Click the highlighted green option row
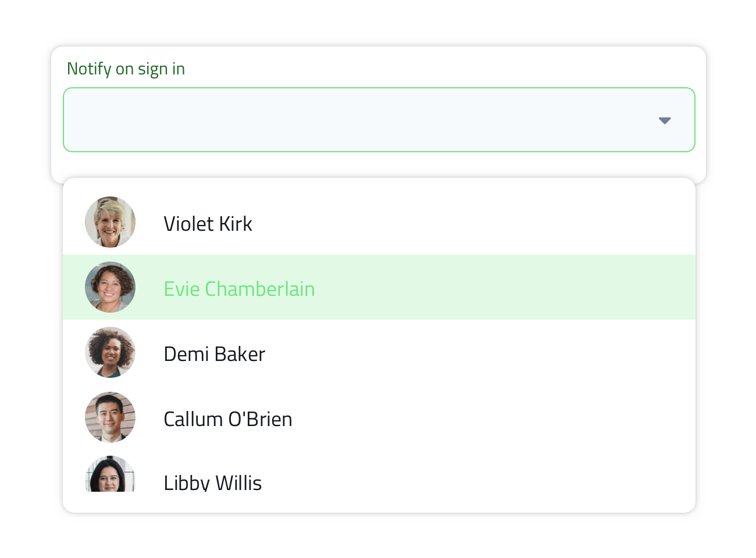The height and width of the screenshot is (558, 756). click(465, 287)
